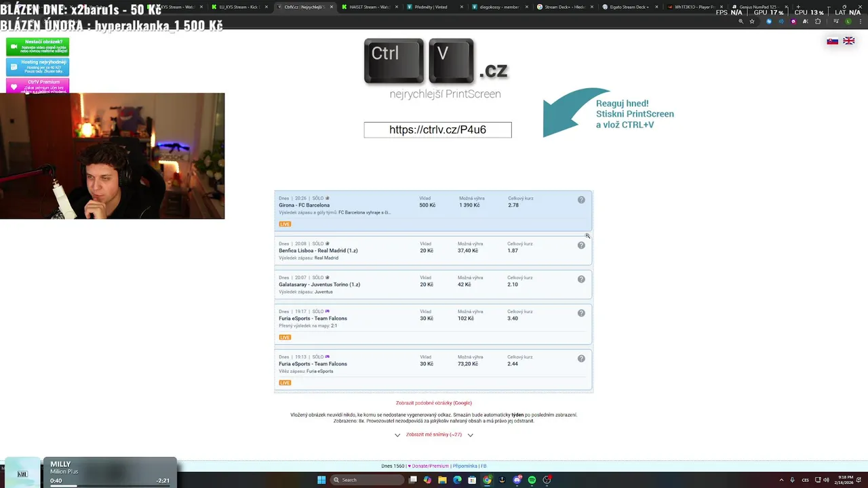Click 'Benfica Lisboa - Real Madrid (1.z)' match name
This screenshot has width=868, height=488.
[318, 251]
